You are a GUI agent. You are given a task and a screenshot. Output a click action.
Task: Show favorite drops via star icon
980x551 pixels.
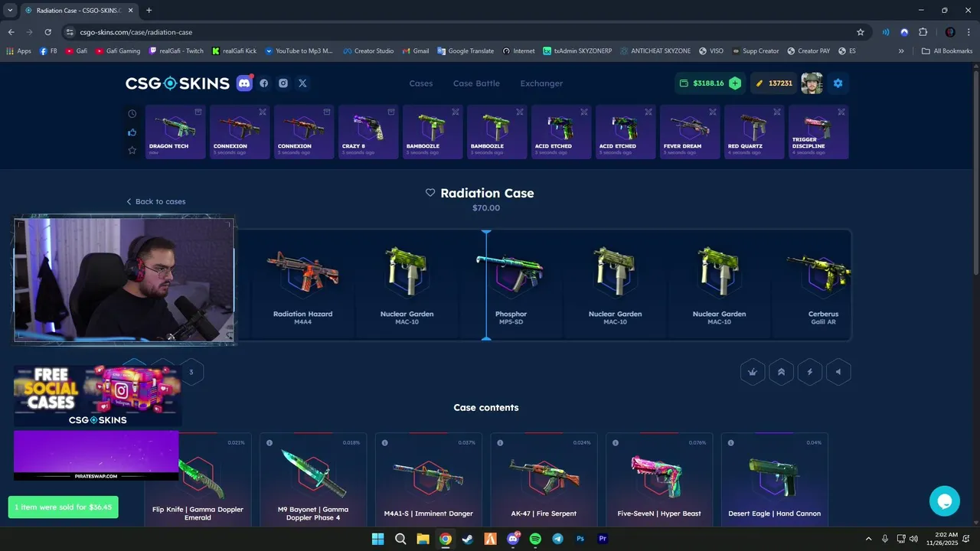[132, 150]
